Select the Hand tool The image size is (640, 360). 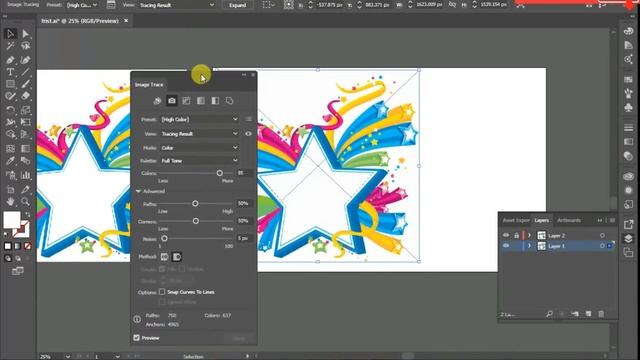(10, 201)
